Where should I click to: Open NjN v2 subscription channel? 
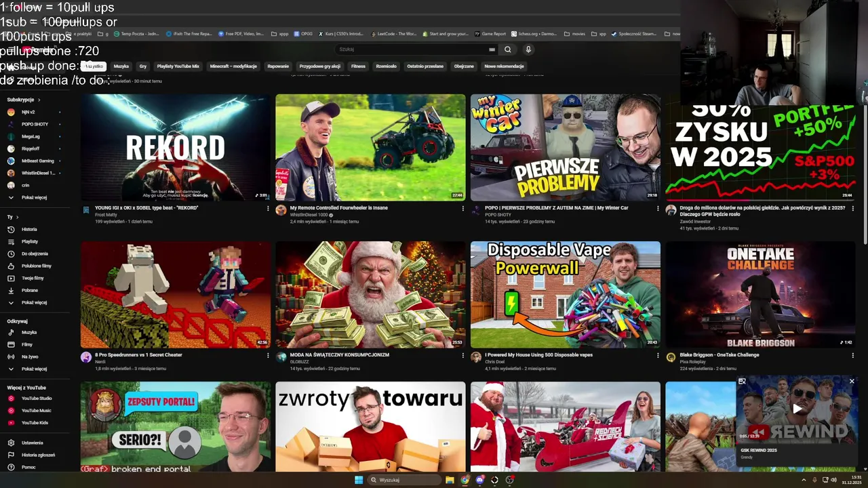click(28, 112)
